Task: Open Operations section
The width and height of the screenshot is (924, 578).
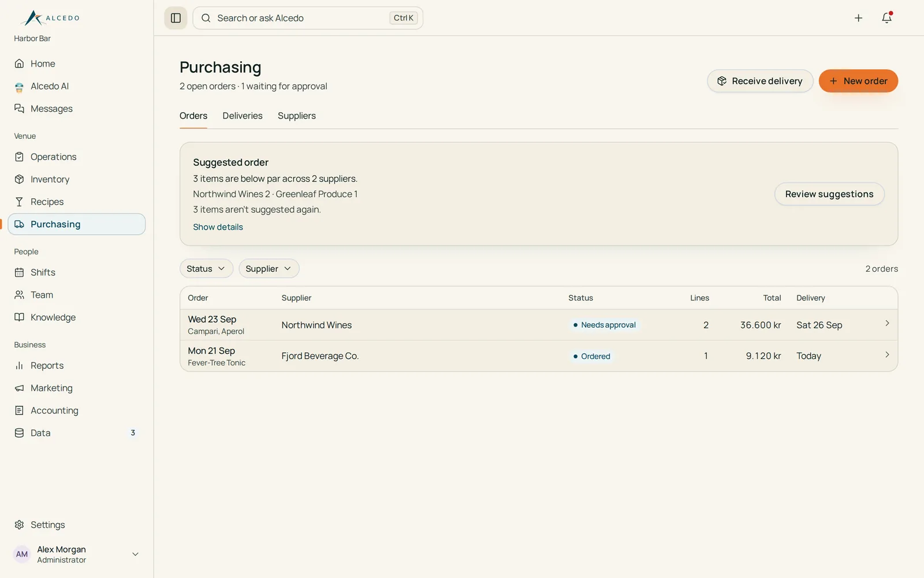Action: [x=76, y=157]
